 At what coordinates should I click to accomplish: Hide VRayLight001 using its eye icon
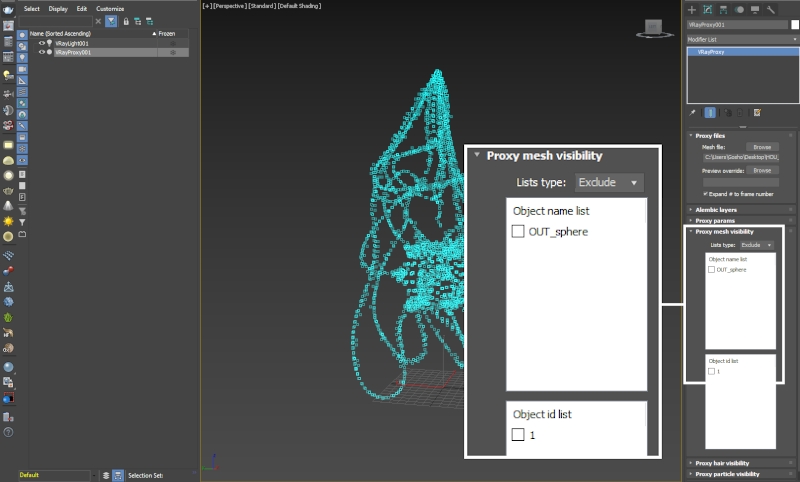42,43
